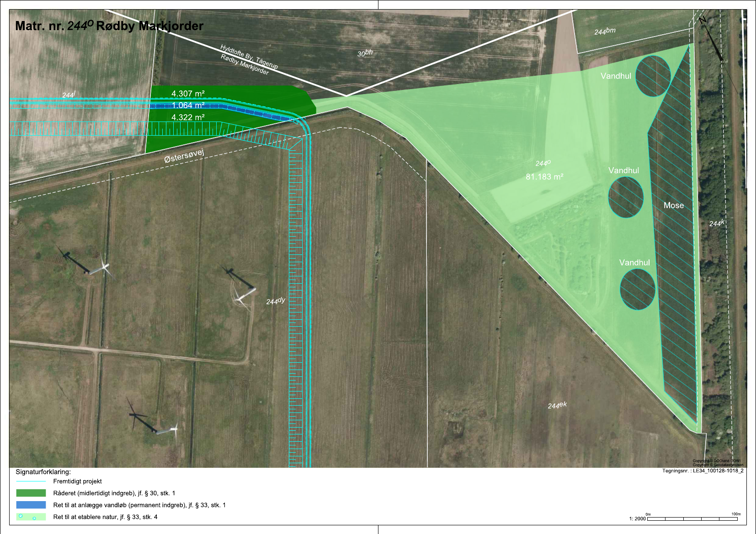Click the 244ek parcel label
This screenshot has width=756, height=534.
coord(557,405)
